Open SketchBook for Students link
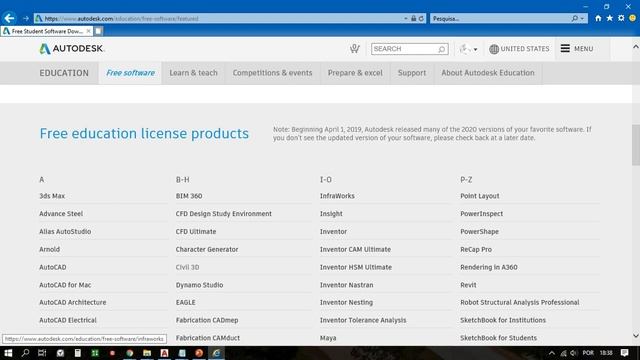 click(x=498, y=338)
